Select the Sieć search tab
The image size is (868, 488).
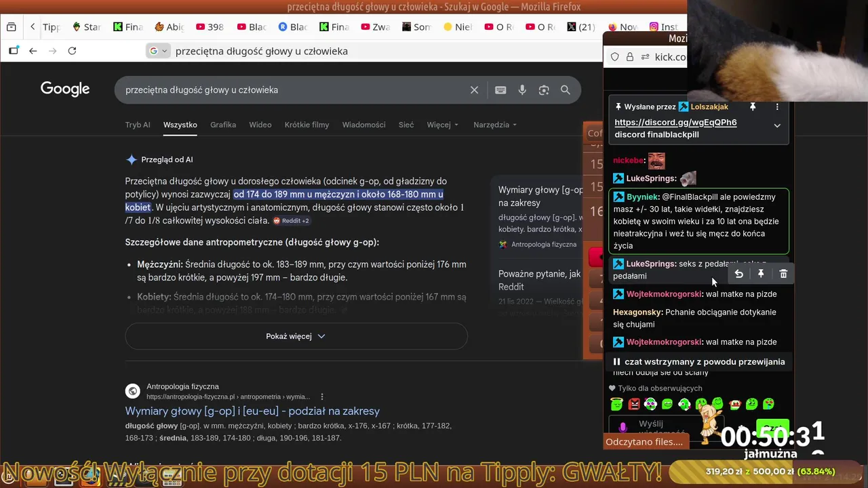pos(406,125)
